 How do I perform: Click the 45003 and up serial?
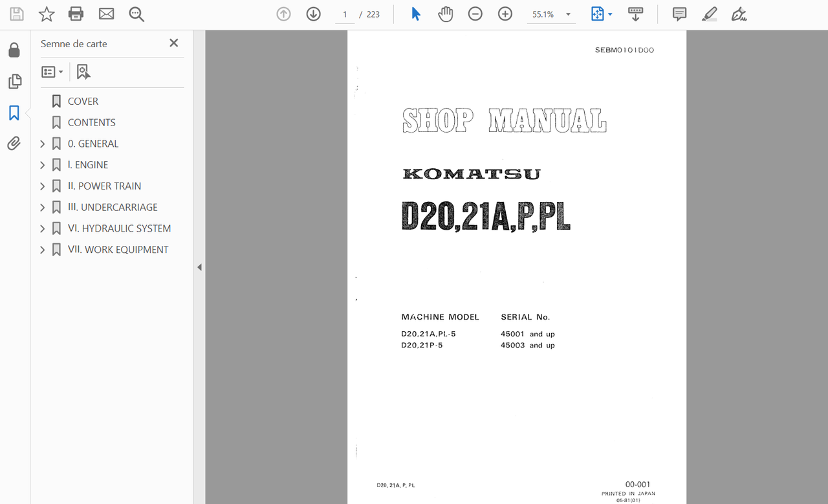pyautogui.click(x=528, y=345)
